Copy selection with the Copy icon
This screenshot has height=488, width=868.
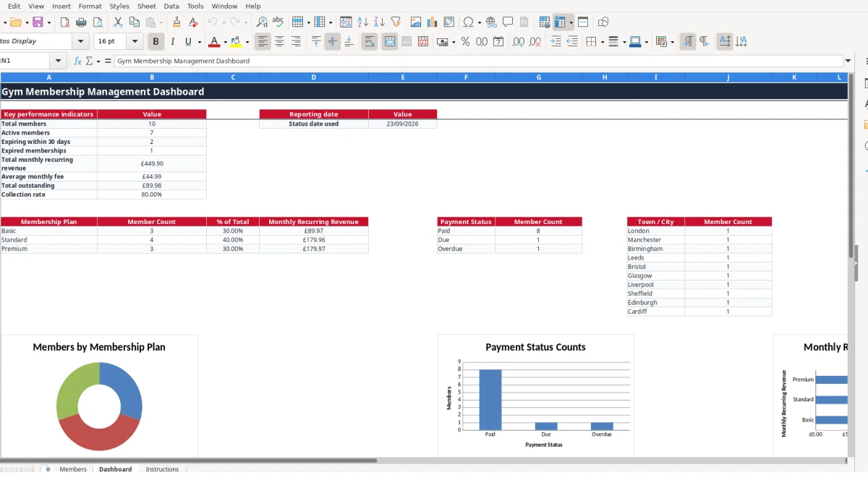[x=135, y=22]
